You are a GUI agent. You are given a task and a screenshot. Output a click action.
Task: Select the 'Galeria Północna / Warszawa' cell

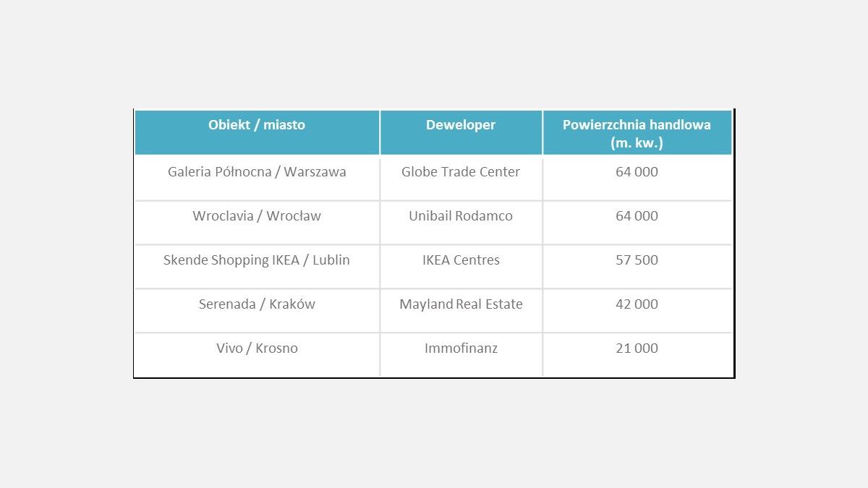[x=257, y=172]
